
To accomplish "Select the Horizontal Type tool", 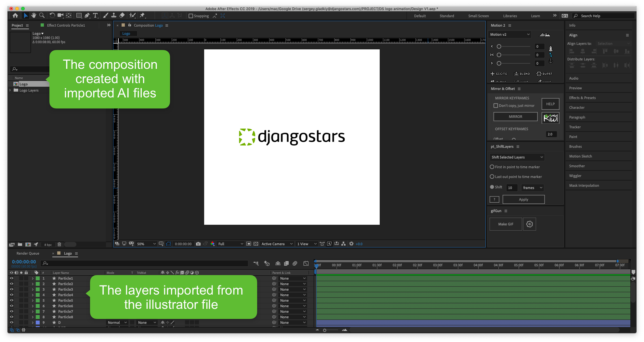I will coord(95,15).
